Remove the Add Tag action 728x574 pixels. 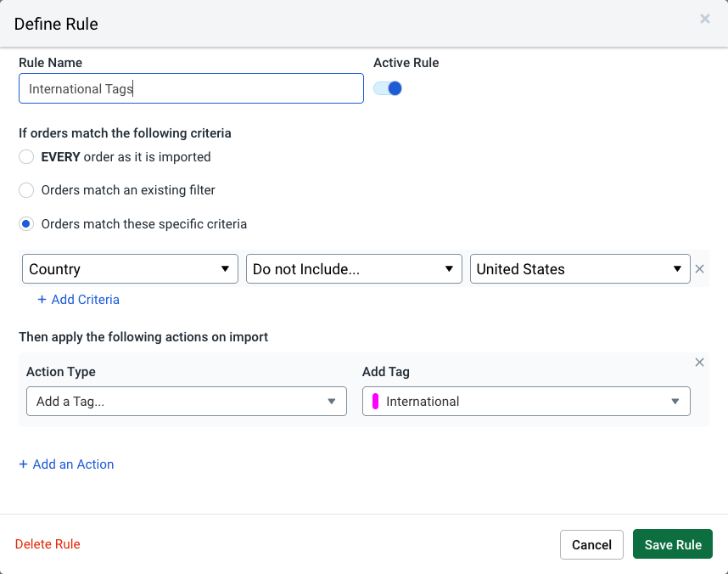click(699, 362)
